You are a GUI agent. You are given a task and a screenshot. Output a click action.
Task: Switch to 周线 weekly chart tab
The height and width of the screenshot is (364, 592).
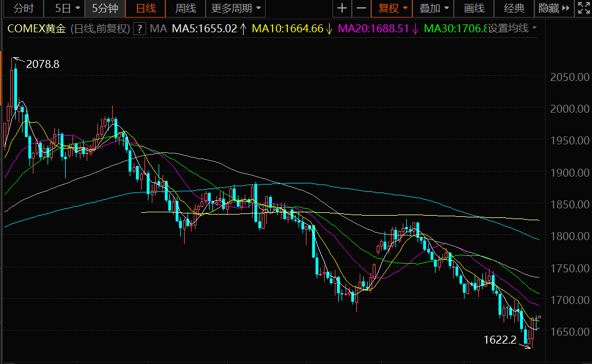pos(185,8)
